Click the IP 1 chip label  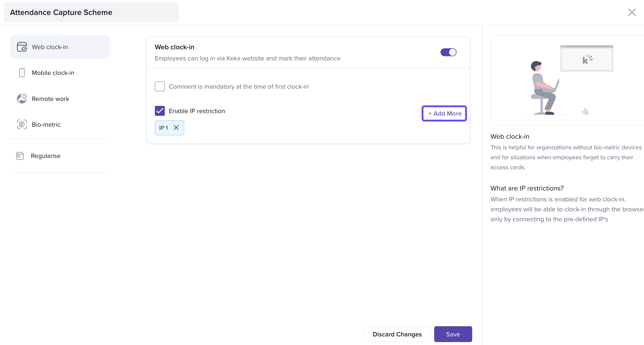tap(163, 128)
